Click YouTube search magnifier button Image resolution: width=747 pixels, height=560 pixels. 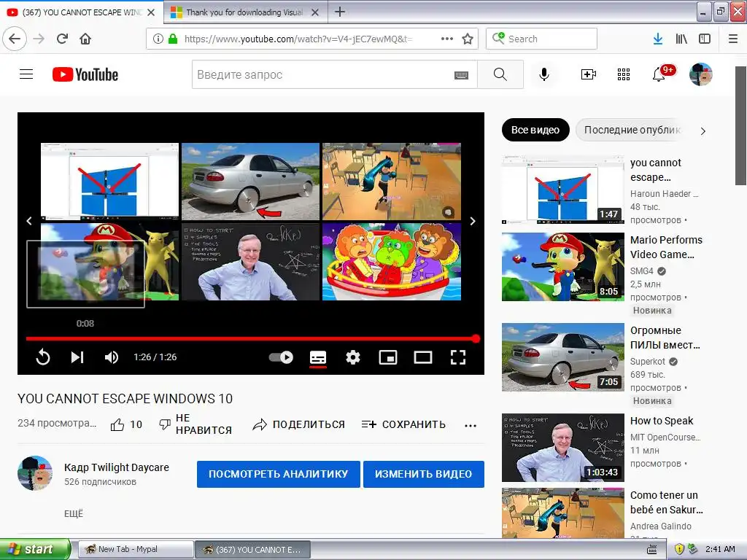pyautogui.click(x=500, y=74)
